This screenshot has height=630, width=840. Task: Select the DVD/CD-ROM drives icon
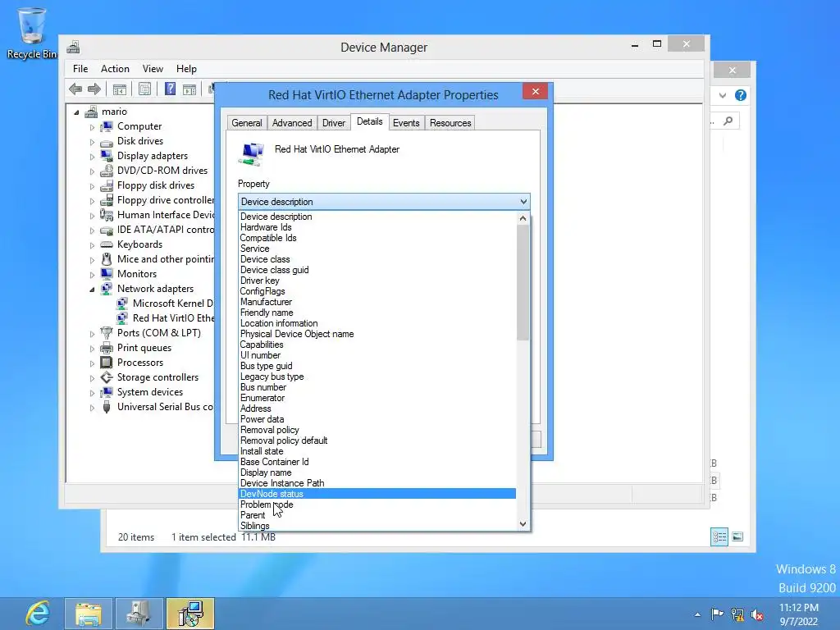[107, 171]
